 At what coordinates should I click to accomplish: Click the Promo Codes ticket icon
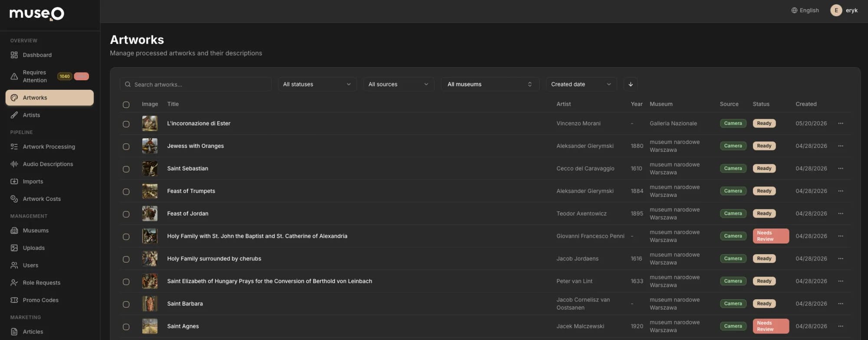pyautogui.click(x=14, y=300)
